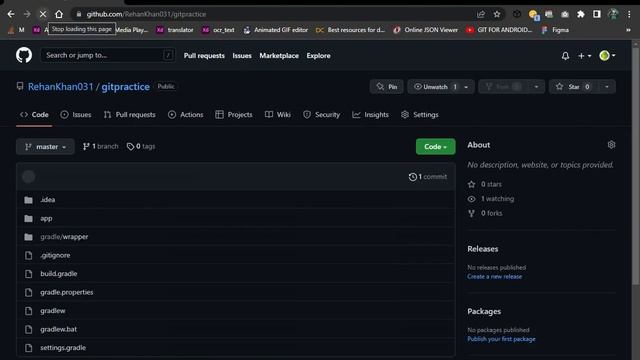Switch to the Settings tab
This screenshot has width=640, height=360.
[420, 115]
